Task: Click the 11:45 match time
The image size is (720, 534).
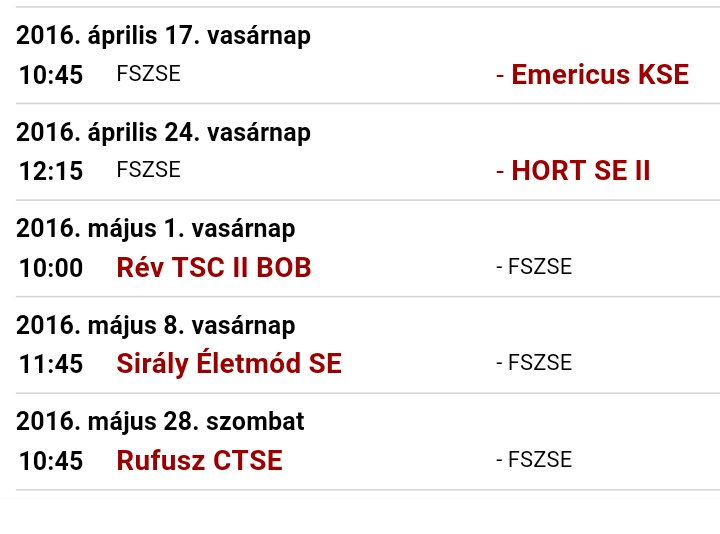Action: coord(51,365)
